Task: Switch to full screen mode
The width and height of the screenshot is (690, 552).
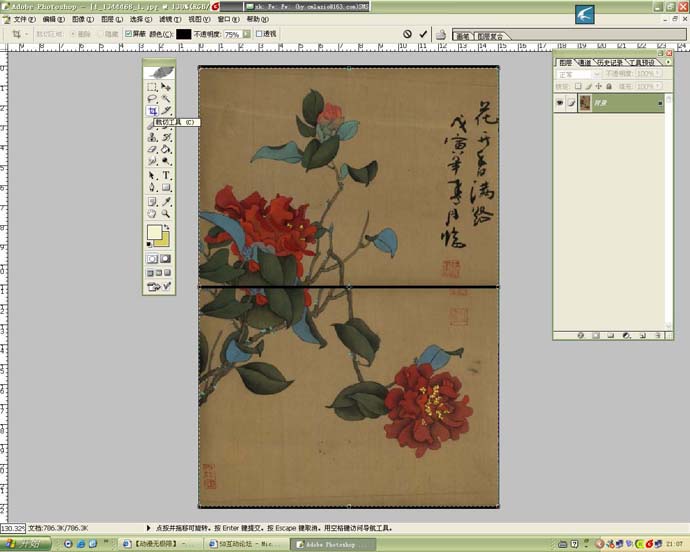Action: 168,273
